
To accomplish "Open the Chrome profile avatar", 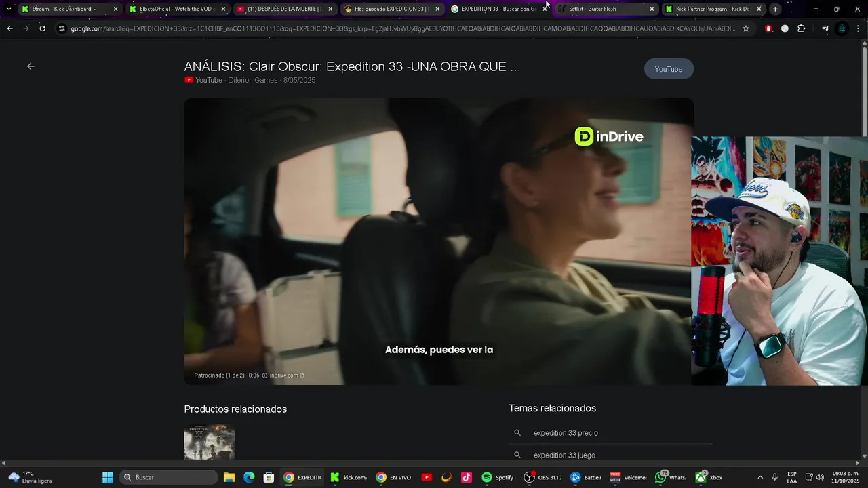I will pyautogui.click(x=842, y=28).
